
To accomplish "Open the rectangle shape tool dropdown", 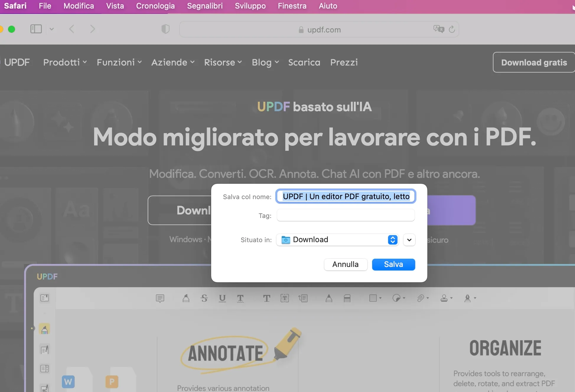I will (375, 298).
